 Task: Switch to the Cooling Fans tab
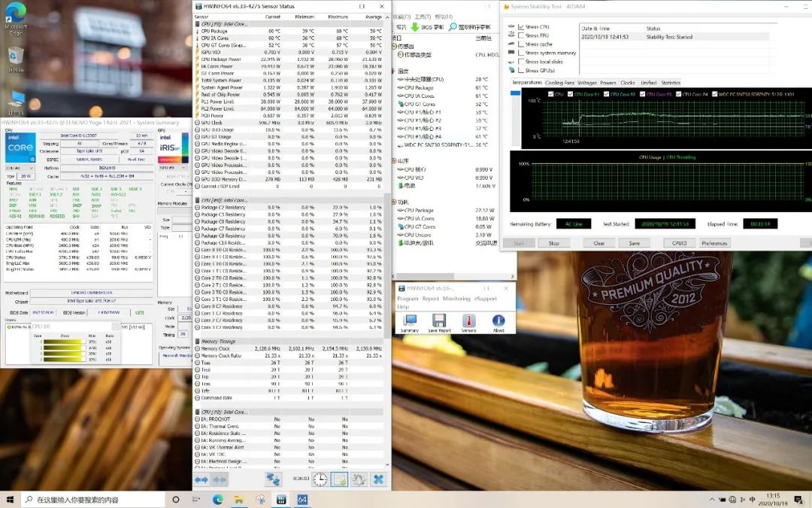559,83
